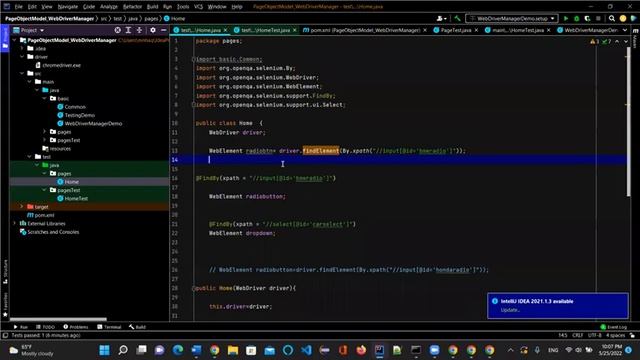Click 4 spaces indent setting
The height and width of the screenshot is (360, 640).
pos(615,335)
